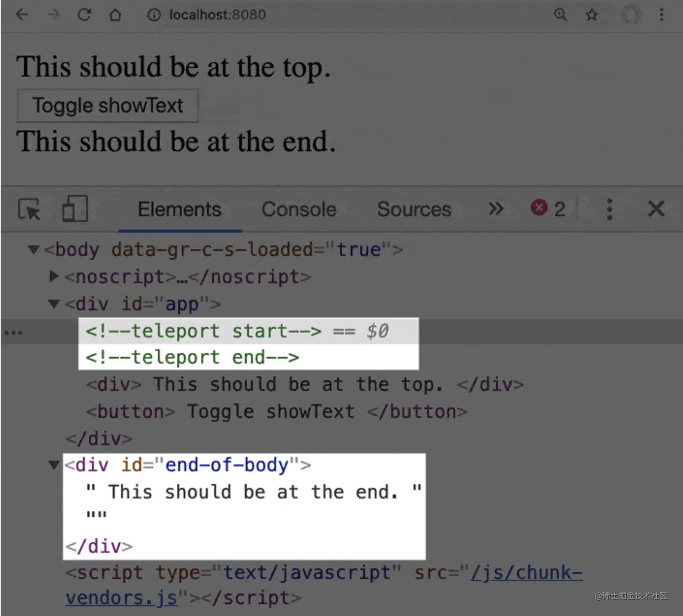Close the DevTools panel
683x616 pixels.
click(x=656, y=209)
